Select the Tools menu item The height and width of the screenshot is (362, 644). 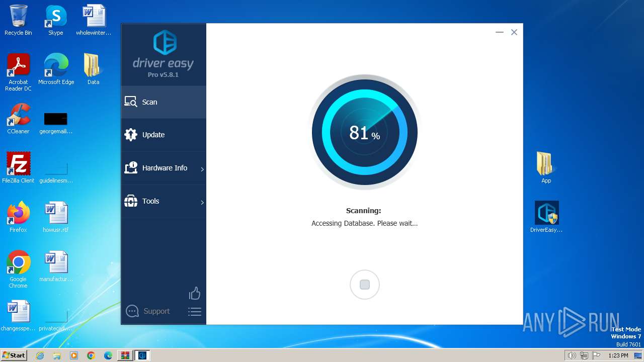pyautogui.click(x=164, y=201)
